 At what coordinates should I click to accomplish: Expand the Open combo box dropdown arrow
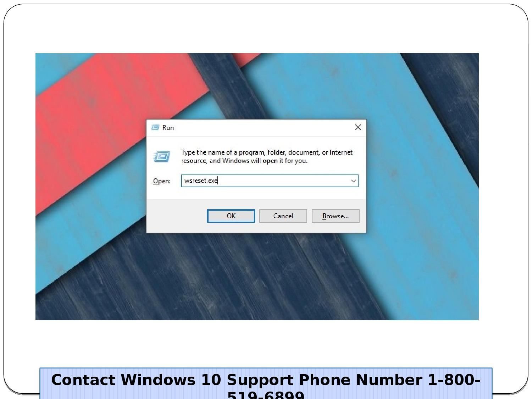[353, 181]
